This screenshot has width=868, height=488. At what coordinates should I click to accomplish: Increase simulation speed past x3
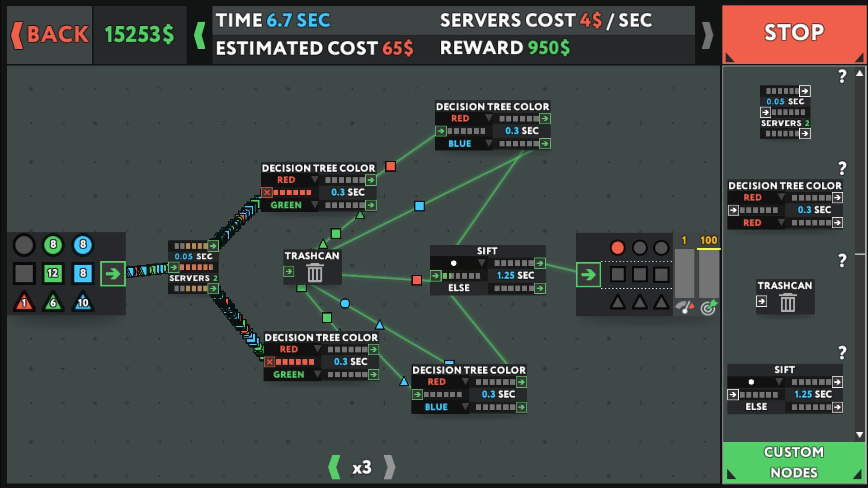389,467
